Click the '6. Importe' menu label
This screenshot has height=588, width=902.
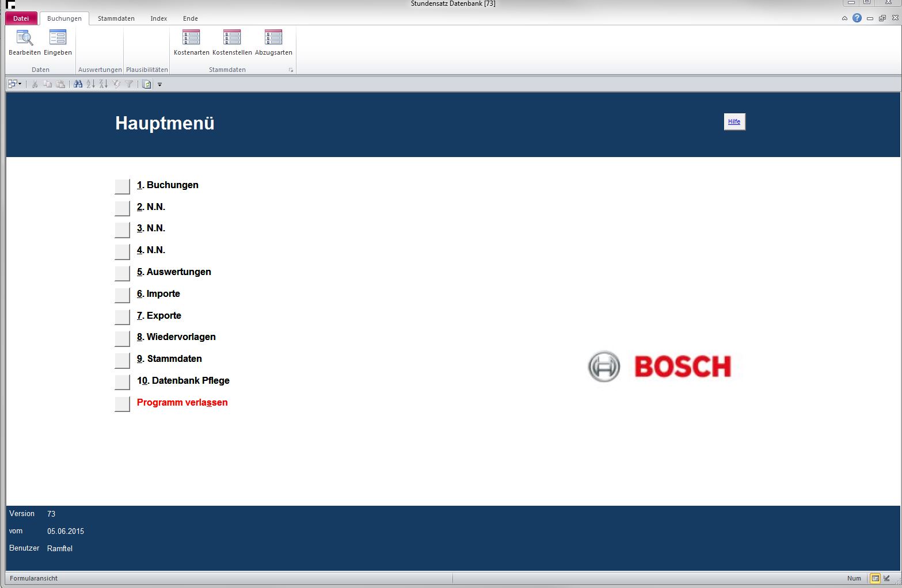pos(158,294)
